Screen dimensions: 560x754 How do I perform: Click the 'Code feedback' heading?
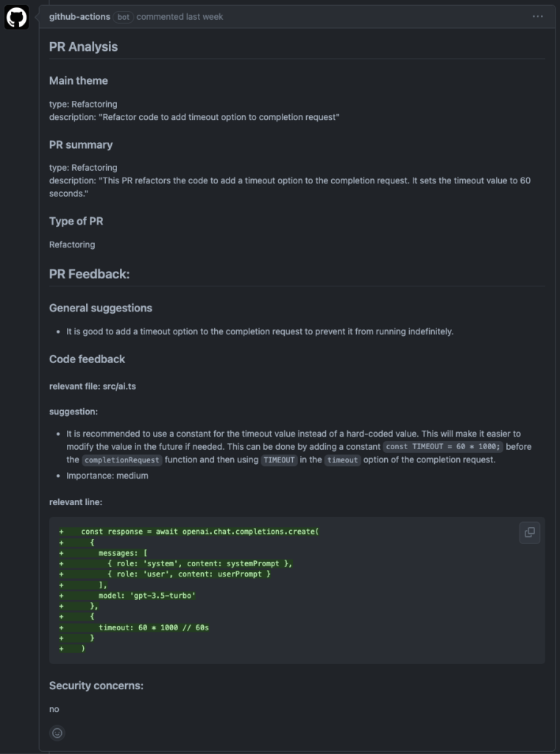pos(87,359)
